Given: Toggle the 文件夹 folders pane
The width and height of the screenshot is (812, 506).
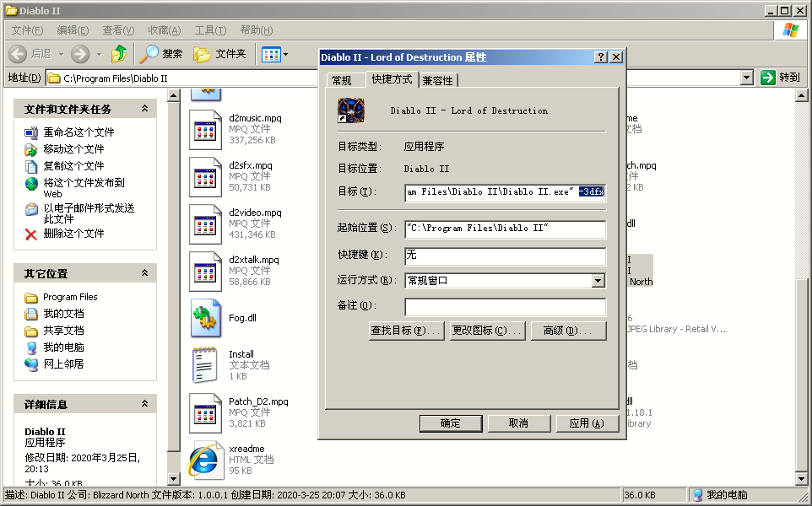Looking at the screenshot, I should click(219, 54).
